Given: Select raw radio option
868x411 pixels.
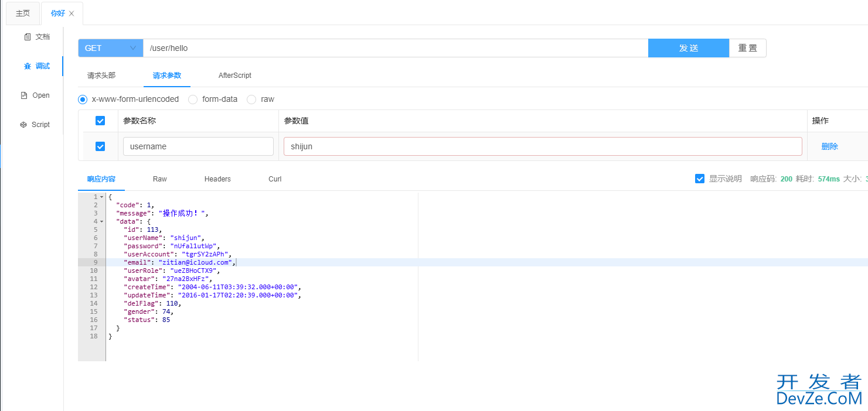Looking at the screenshot, I should (x=251, y=100).
